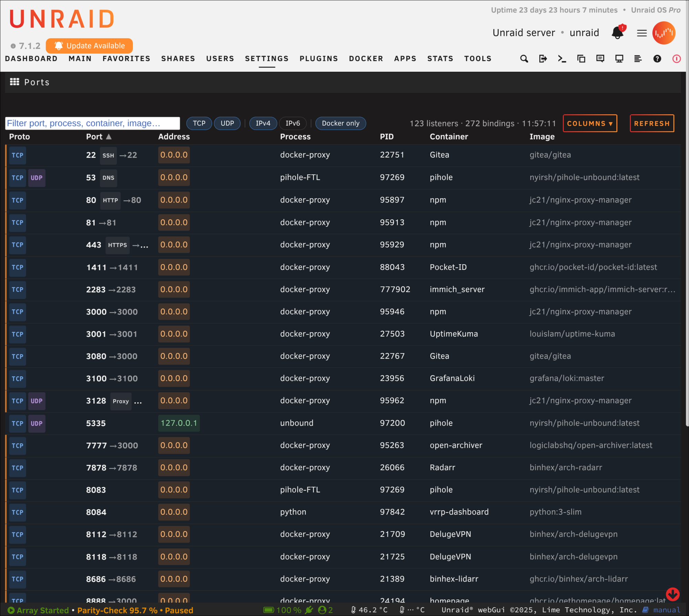Click the file manager copy icon
The height and width of the screenshot is (616, 689).
[581, 59]
